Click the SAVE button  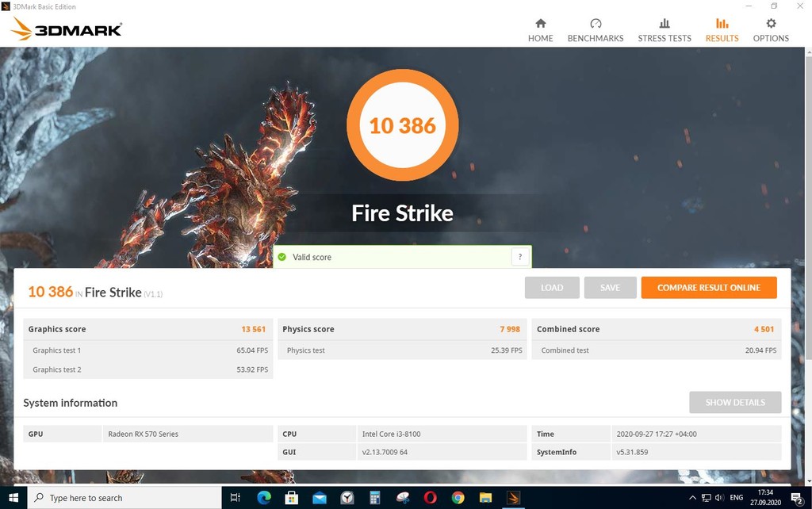[x=610, y=287]
